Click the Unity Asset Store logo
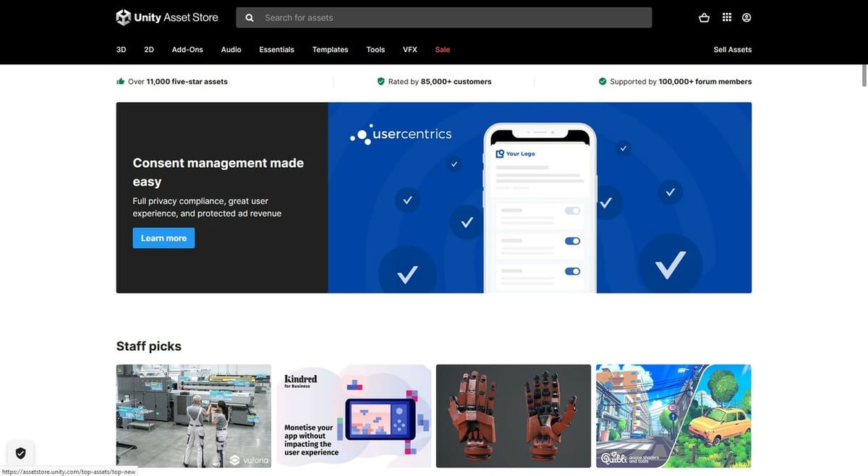 167,17
